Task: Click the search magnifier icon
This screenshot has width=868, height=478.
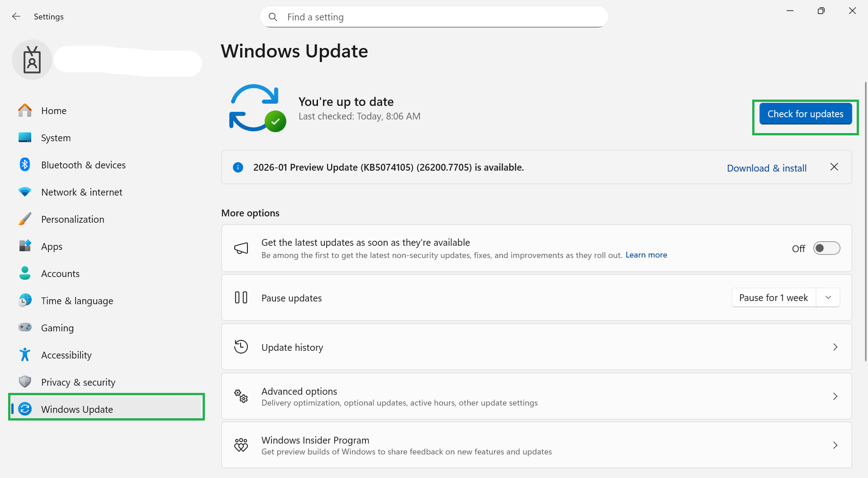Action: tap(273, 17)
